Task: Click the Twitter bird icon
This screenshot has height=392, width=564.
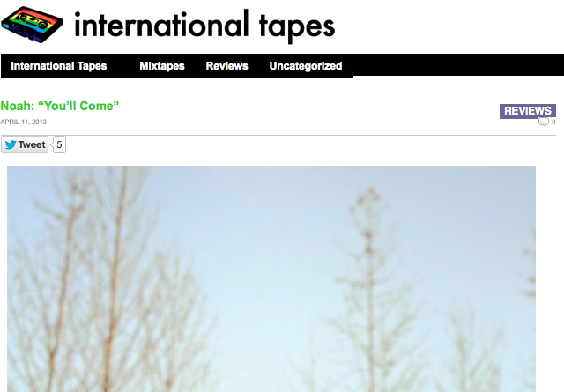Action: point(11,144)
